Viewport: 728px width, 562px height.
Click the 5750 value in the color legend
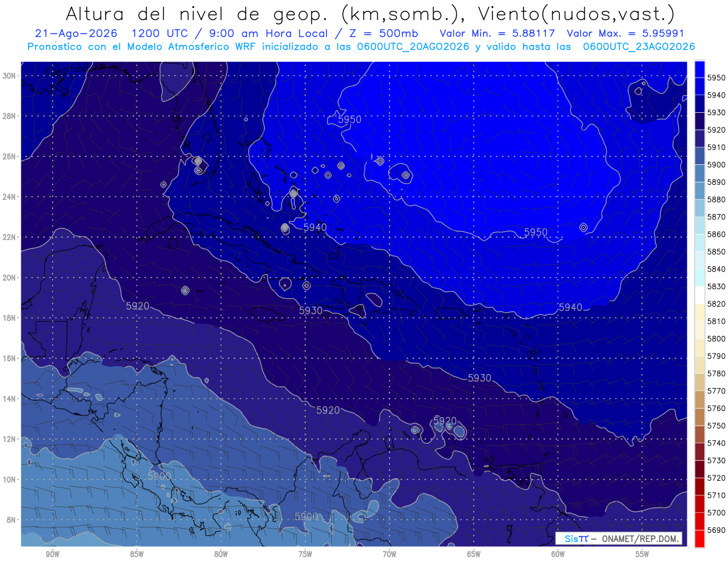(x=716, y=426)
